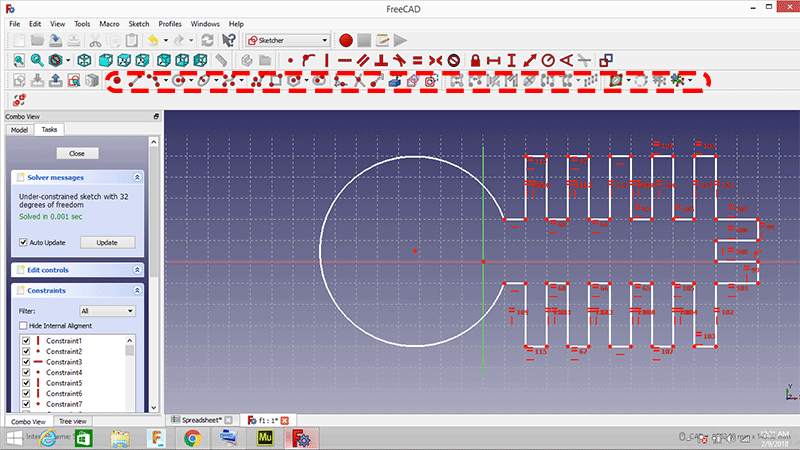
Task: Open the Profiles menu
Action: tap(170, 24)
